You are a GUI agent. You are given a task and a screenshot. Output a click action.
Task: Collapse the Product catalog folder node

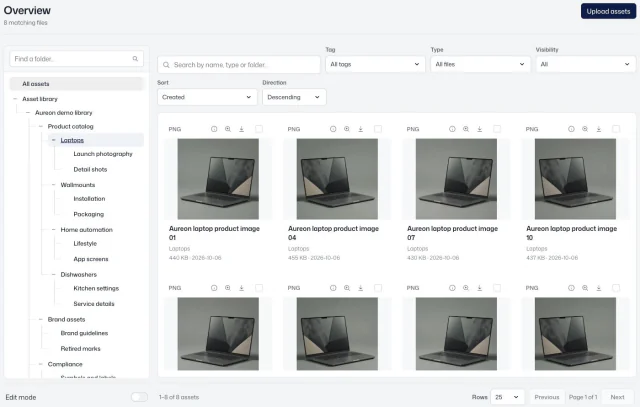40,127
